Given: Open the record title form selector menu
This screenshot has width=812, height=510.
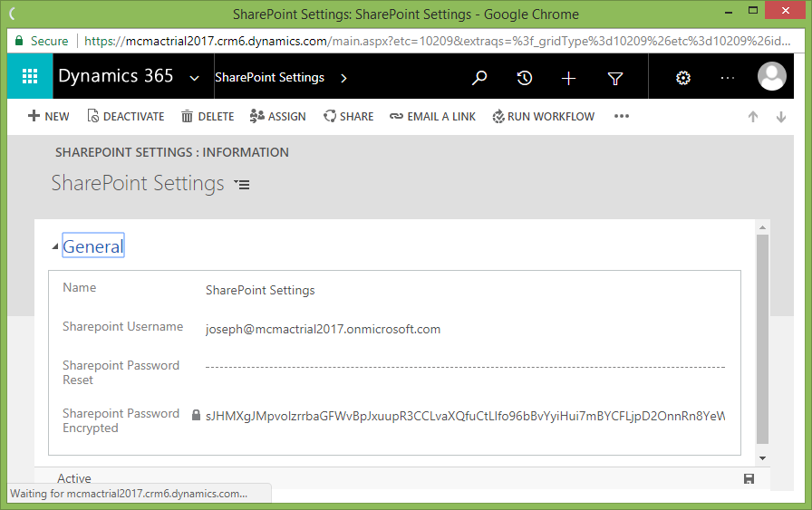Looking at the screenshot, I should tap(241, 184).
